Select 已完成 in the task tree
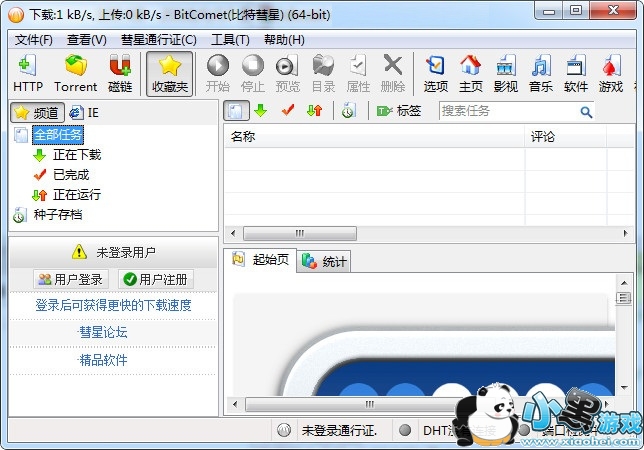 coord(71,174)
